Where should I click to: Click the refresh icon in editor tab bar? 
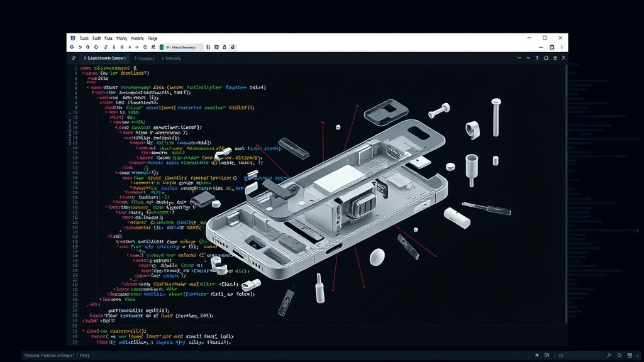546,58
